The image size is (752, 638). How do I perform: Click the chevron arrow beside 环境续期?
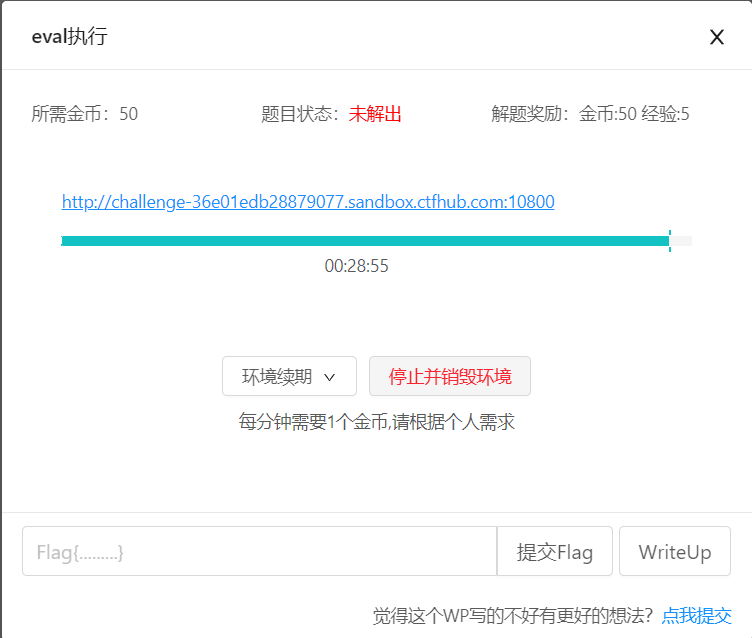click(x=330, y=378)
